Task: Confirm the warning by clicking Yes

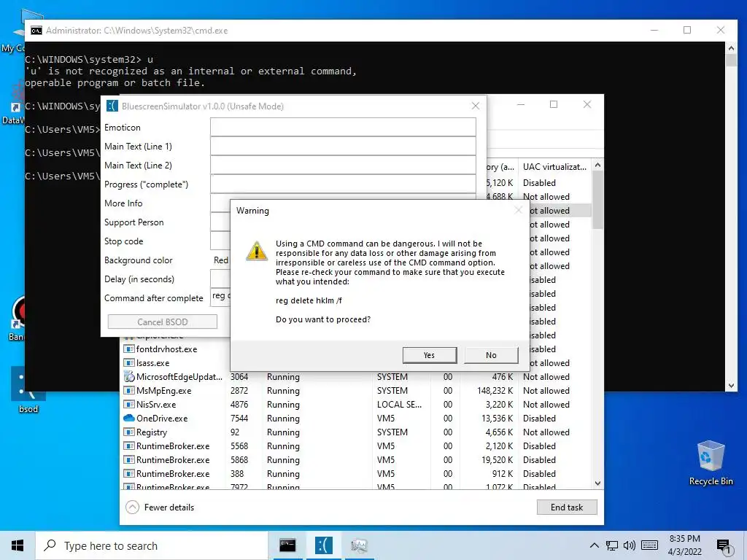Action: (429, 355)
